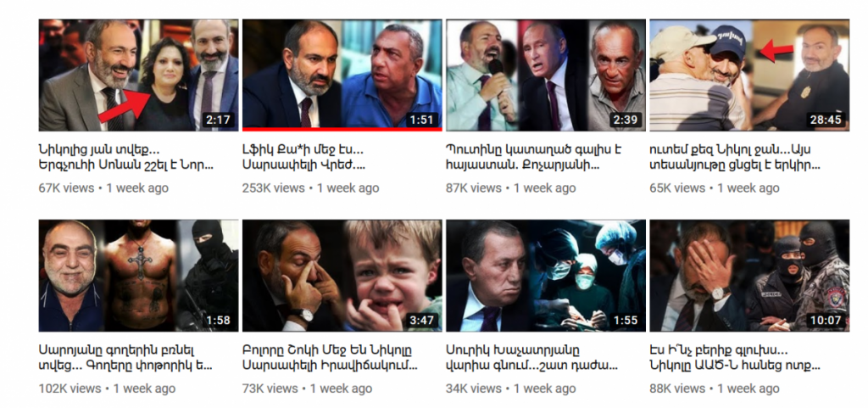The height and width of the screenshot is (408, 868).
Task: Click the '253K views • 1 week ago' metadata line
Action: [x=310, y=188]
